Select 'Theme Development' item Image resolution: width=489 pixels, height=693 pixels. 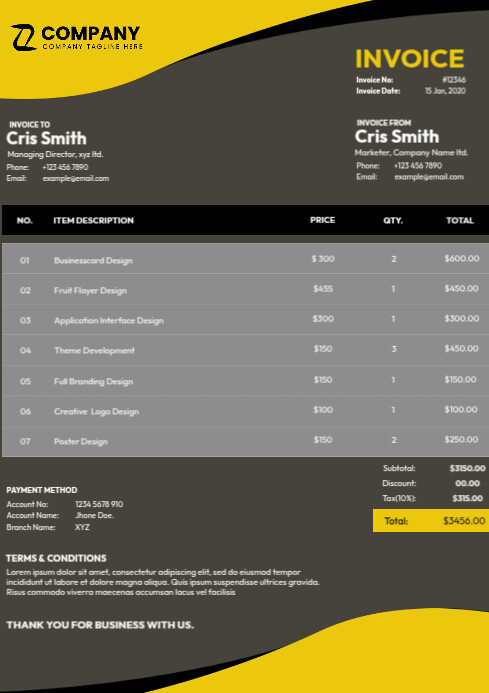point(94,350)
